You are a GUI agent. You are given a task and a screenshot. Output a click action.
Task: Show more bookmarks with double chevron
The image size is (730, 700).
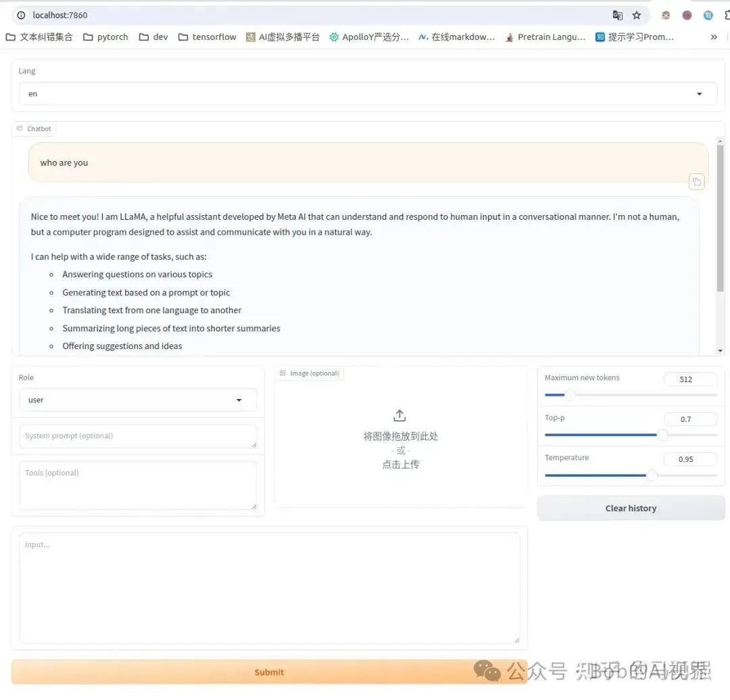click(x=714, y=37)
